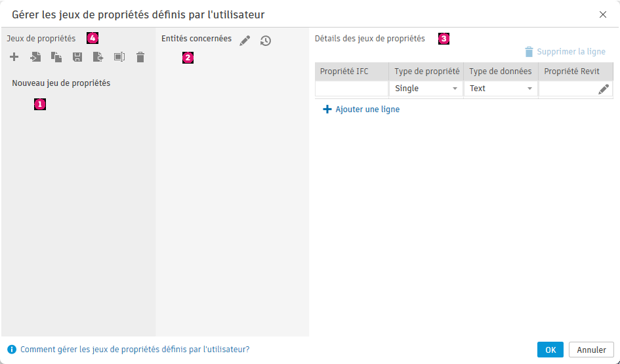Screen dimensions: 620x364
Task: Add a new property set with plus icon
Action: pos(14,57)
